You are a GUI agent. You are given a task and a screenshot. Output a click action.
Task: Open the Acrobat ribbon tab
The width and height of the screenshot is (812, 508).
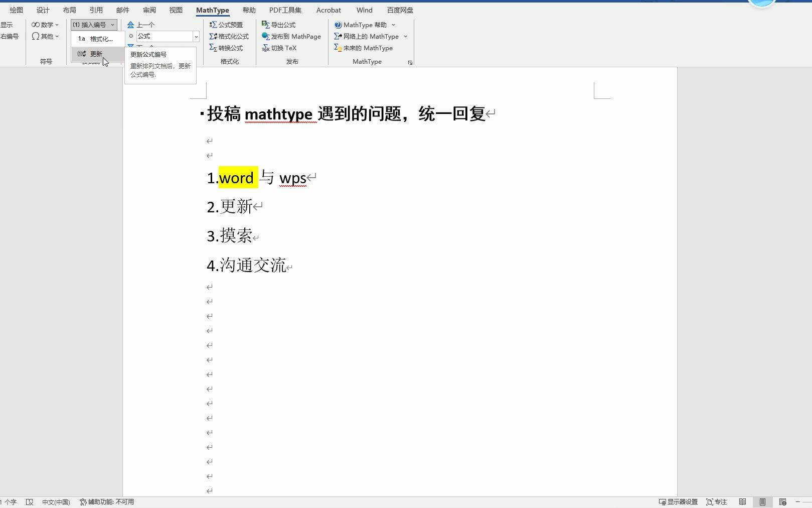coord(329,10)
